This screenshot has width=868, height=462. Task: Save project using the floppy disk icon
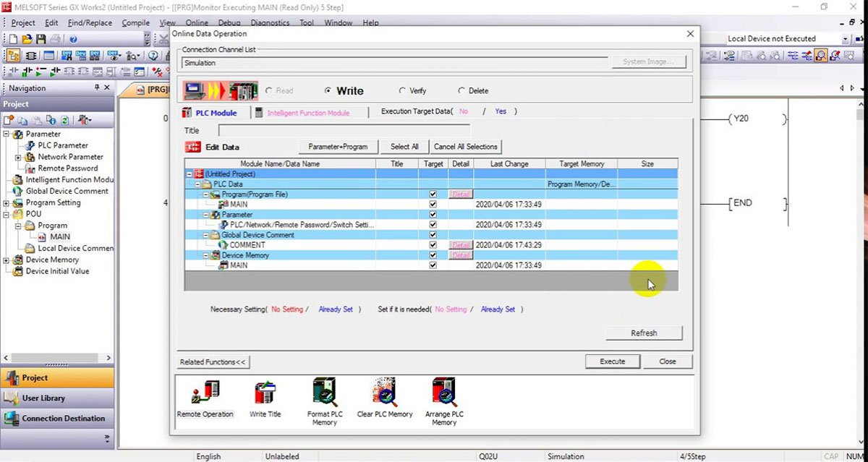click(x=41, y=39)
